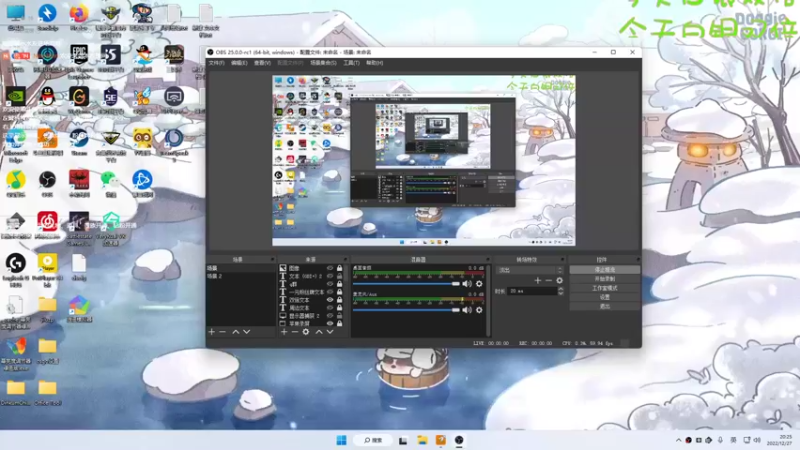Open the 工具(T) menu
Screen dimensions: 800x450
pyautogui.click(x=352, y=63)
